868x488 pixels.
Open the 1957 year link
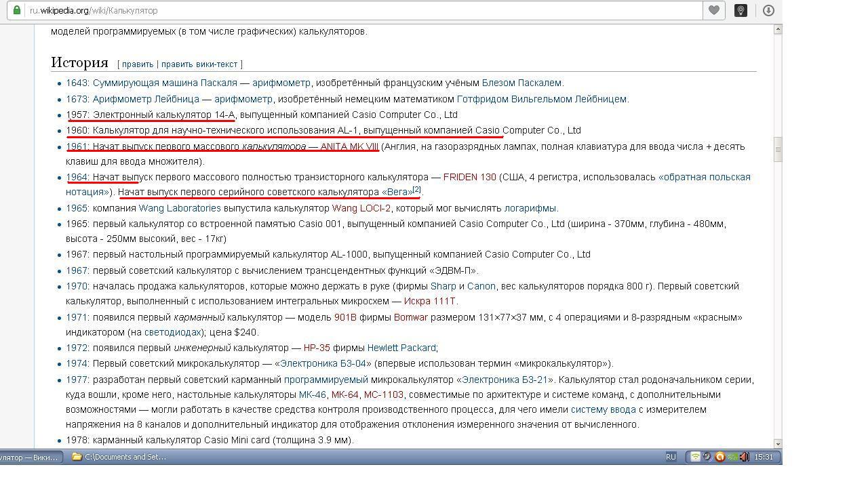point(77,115)
